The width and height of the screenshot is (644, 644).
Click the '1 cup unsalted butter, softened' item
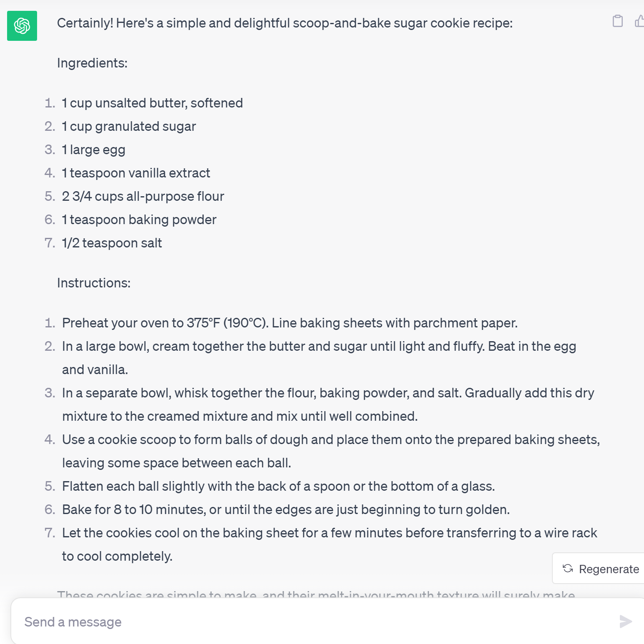coord(152,103)
